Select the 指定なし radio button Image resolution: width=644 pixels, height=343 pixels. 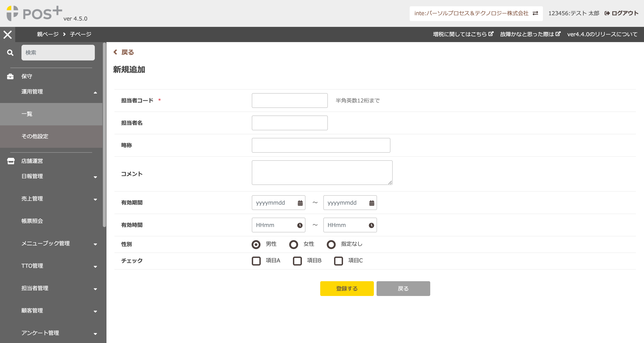[x=331, y=244]
